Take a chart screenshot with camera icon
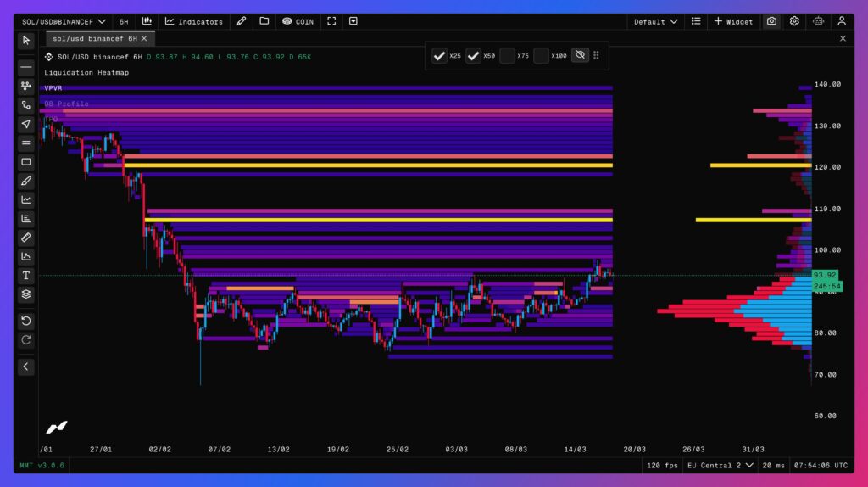The height and width of the screenshot is (487, 868). [771, 21]
